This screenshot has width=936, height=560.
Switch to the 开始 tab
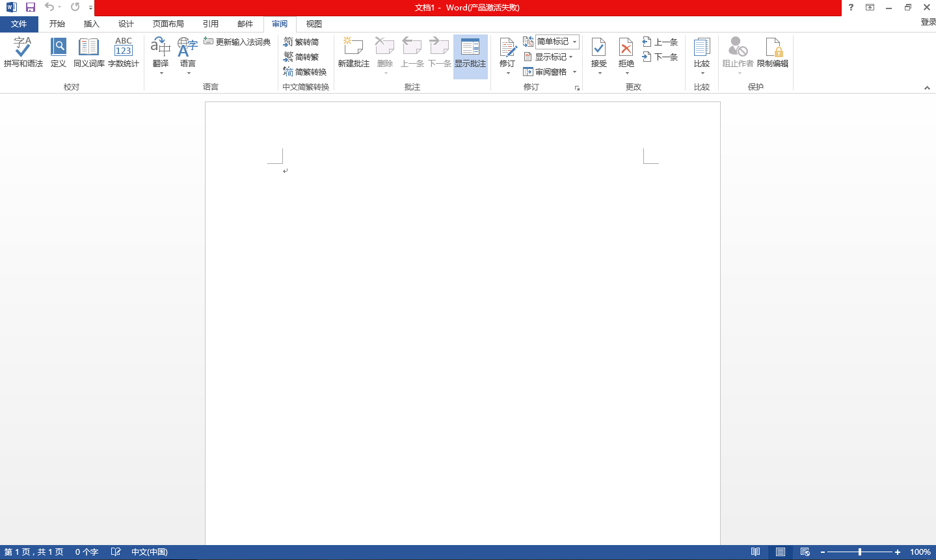click(57, 24)
